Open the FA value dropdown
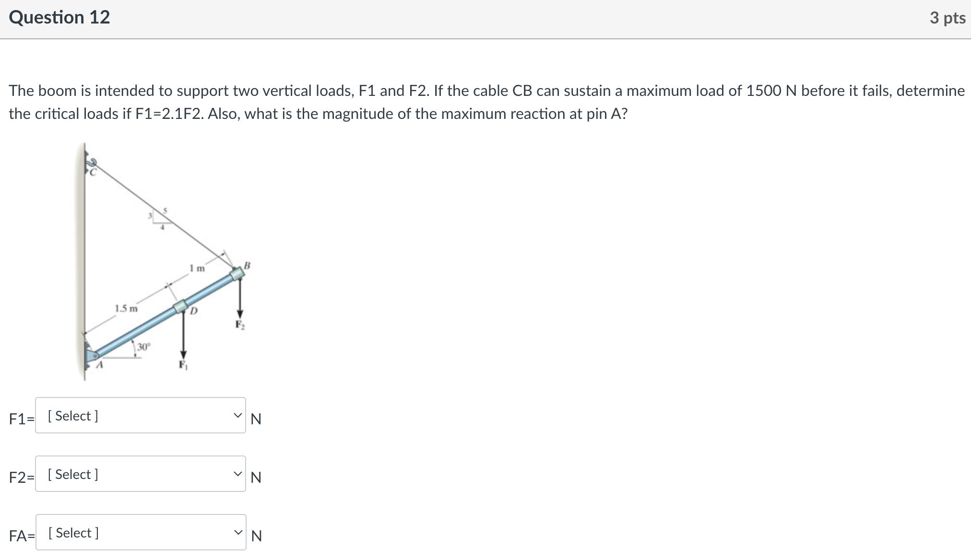The image size is (971, 560). tap(140, 533)
